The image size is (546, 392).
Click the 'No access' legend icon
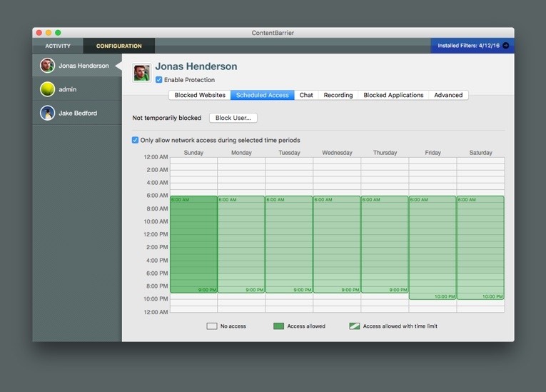tap(212, 326)
